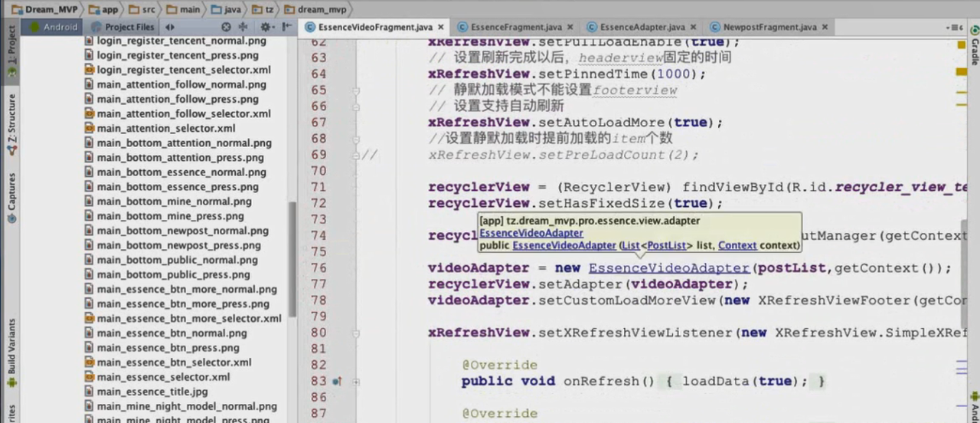980x423 pixels.
Task: Open the Captures tool window
Action: click(x=11, y=196)
